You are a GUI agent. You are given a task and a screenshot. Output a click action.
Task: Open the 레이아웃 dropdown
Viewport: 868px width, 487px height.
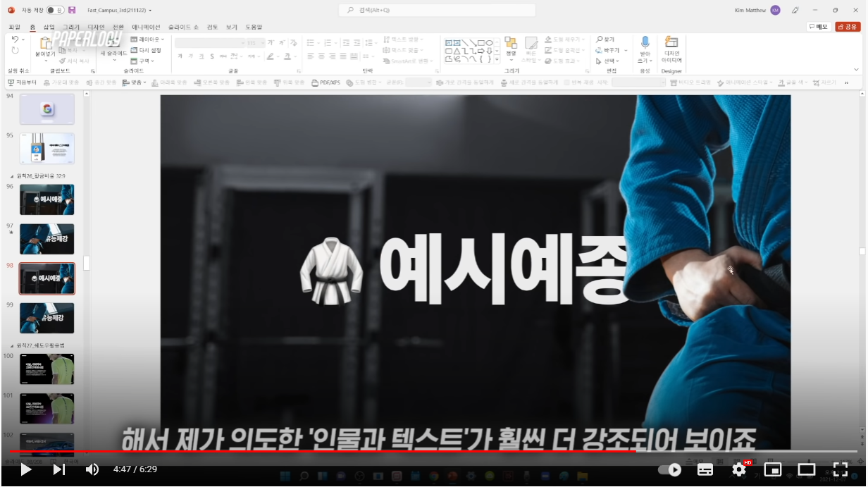pyautogui.click(x=147, y=39)
